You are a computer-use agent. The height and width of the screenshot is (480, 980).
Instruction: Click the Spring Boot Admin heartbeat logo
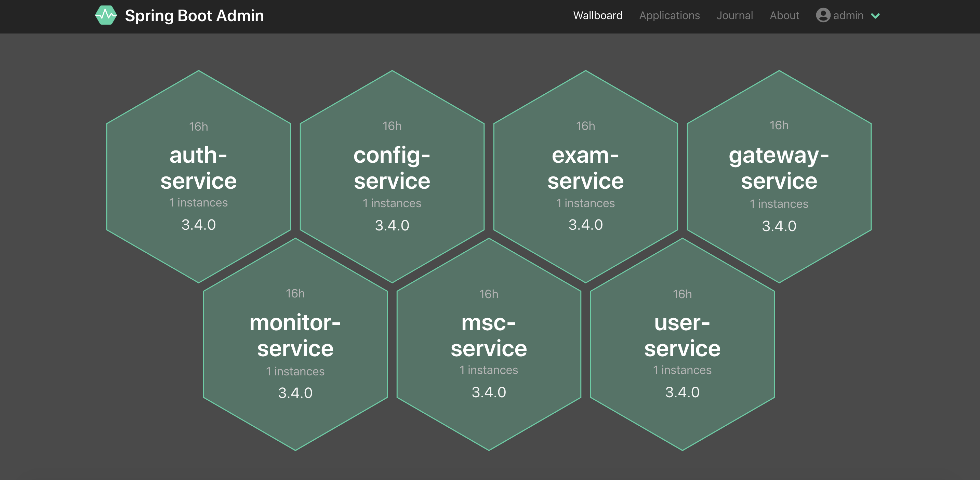(106, 15)
